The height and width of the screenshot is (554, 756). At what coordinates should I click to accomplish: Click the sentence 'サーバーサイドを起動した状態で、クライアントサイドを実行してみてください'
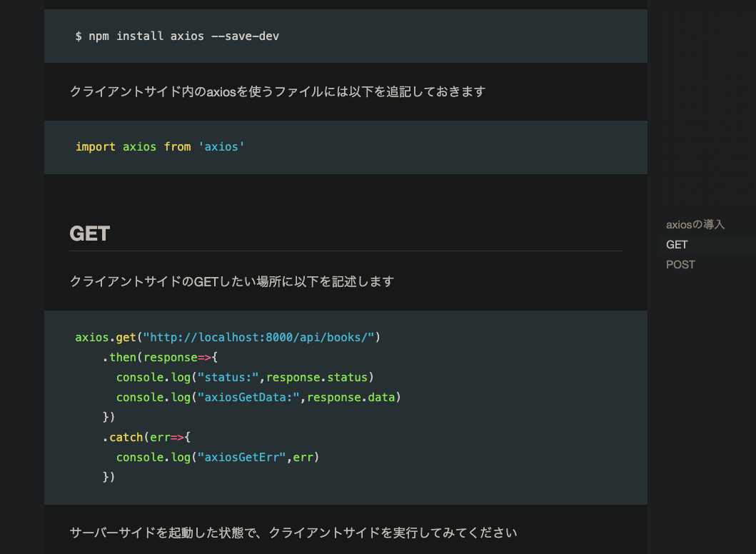click(293, 533)
